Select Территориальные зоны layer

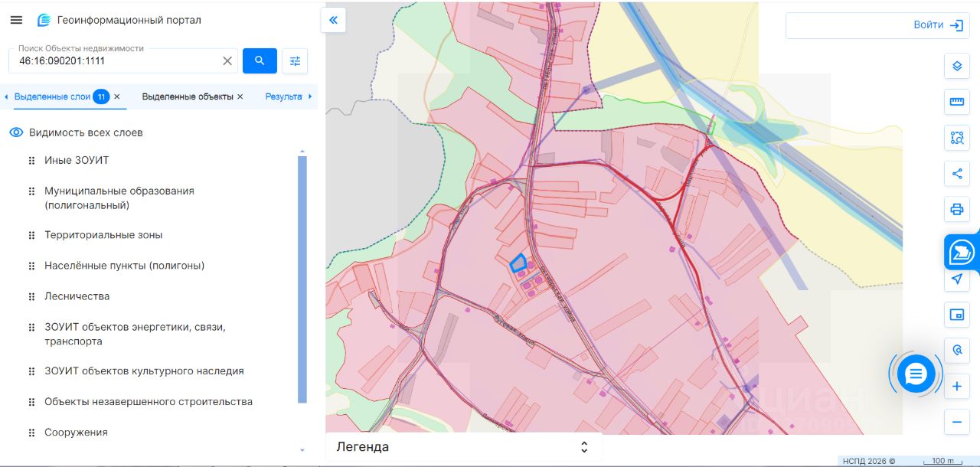103,235
